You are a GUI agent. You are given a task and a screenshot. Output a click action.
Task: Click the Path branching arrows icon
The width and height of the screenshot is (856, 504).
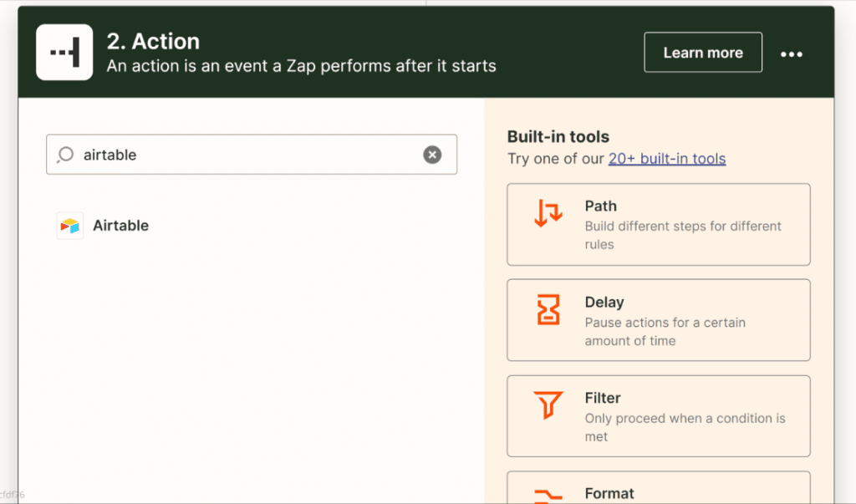click(x=548, y=214)
